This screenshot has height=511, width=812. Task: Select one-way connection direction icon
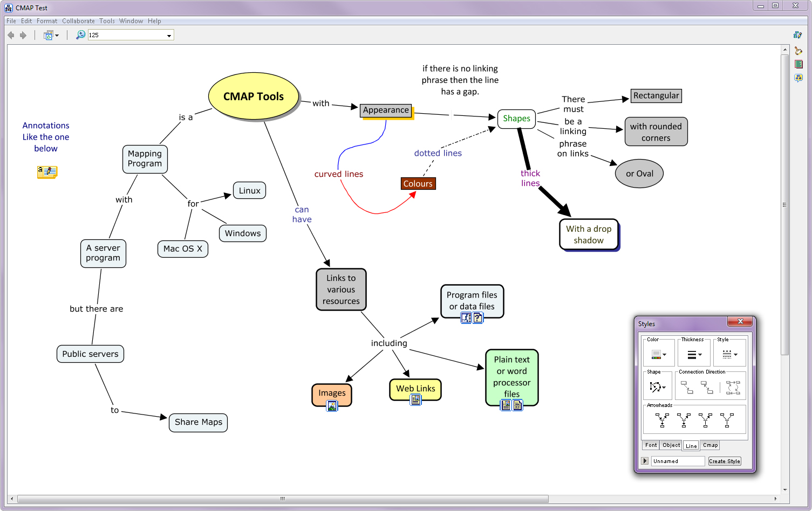coord(687,387)
